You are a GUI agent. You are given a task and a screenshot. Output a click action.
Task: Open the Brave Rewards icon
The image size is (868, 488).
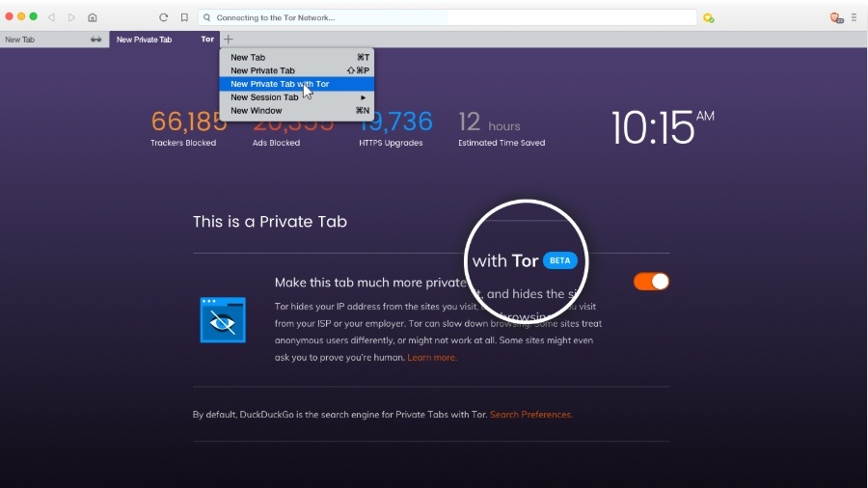[x=709, y=17]
